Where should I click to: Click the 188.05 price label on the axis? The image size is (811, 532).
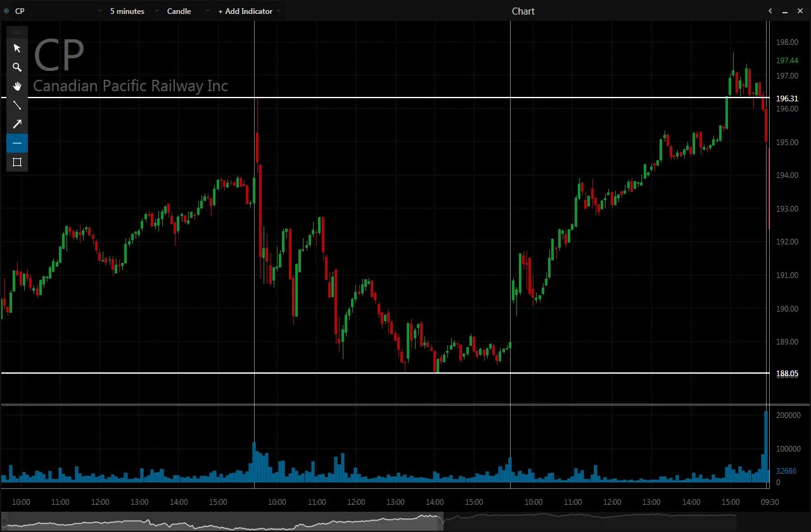pyautogui.click(x=787, y=374)
